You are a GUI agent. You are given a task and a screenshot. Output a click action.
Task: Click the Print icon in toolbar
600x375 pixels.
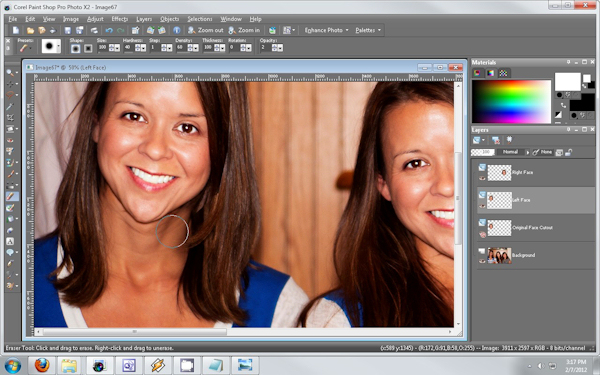click(x=94, y=30)
